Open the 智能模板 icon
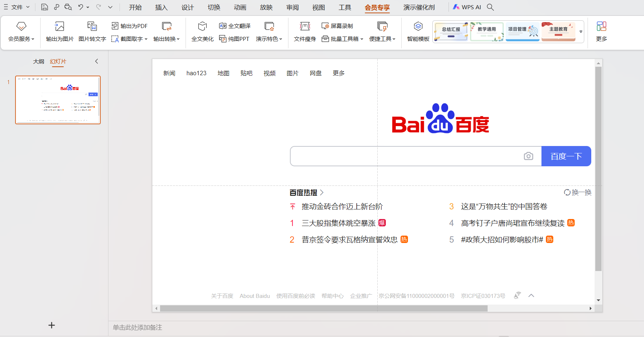The image size is (644, 337). (x=418, y=26)
